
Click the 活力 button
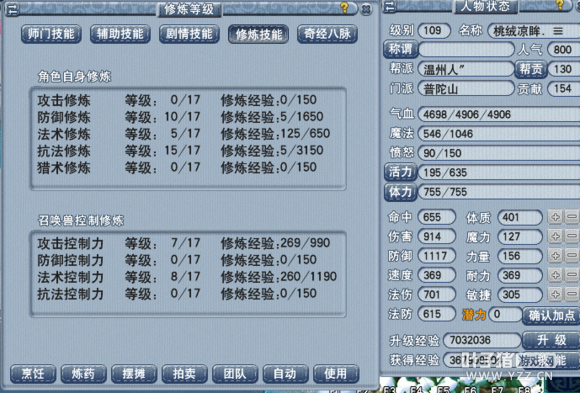click(401, 172)
